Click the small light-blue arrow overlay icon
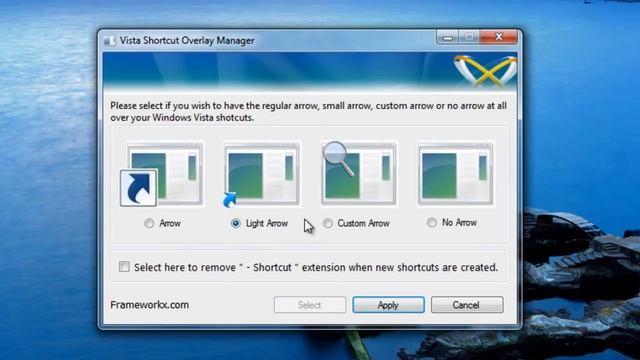Viewport: 640px width, 360px height. 230,200
